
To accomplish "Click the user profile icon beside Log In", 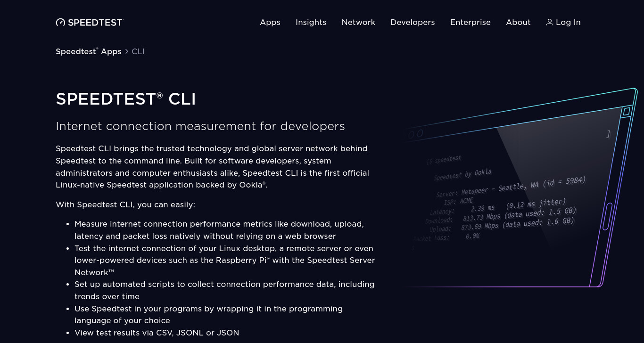I will 550,22.
